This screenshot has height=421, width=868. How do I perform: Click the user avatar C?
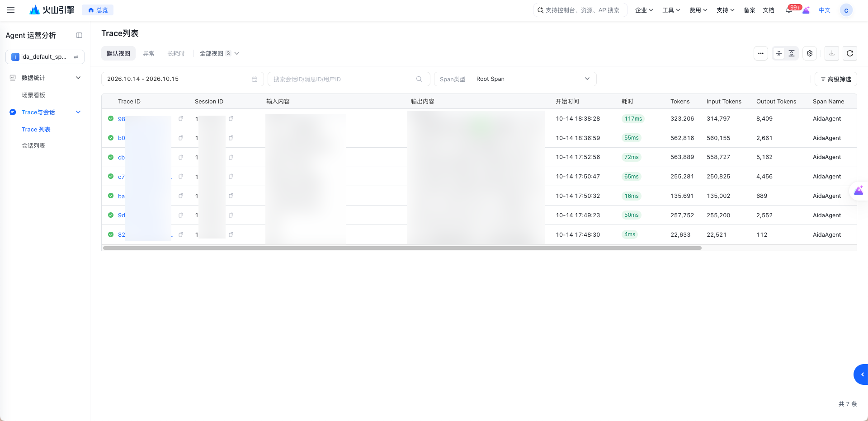(846, 10)
